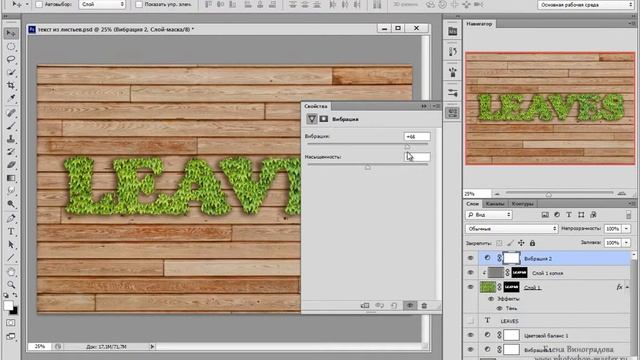This screenshot has width=640, height=360.
Task: Lock position icon in Layers panel
Action: (521, 243)
